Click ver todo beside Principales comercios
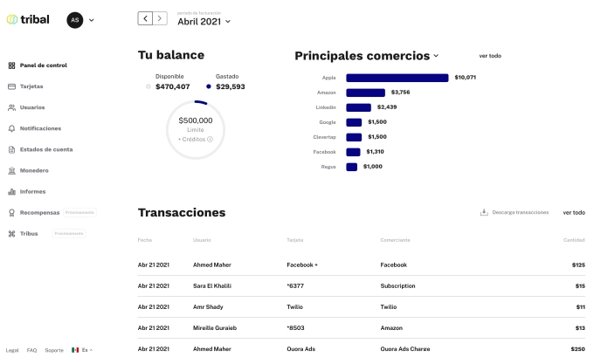The image size is (594, 364). point(490,56)
